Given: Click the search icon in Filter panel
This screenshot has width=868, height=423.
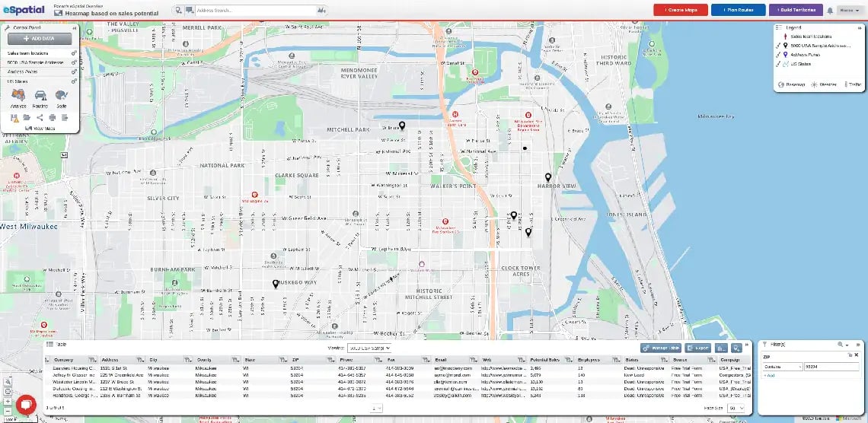Looking at the screenshot, I should click(x=841, y=345).
